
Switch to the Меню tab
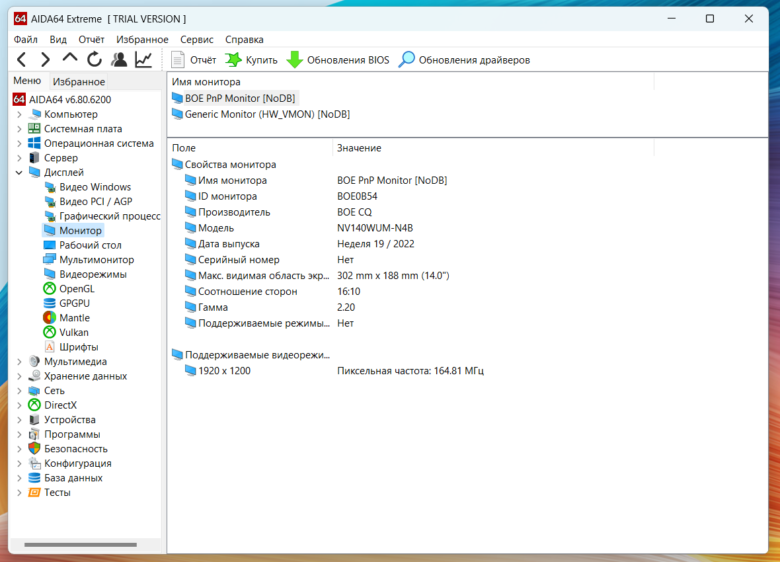coord(27,81)
